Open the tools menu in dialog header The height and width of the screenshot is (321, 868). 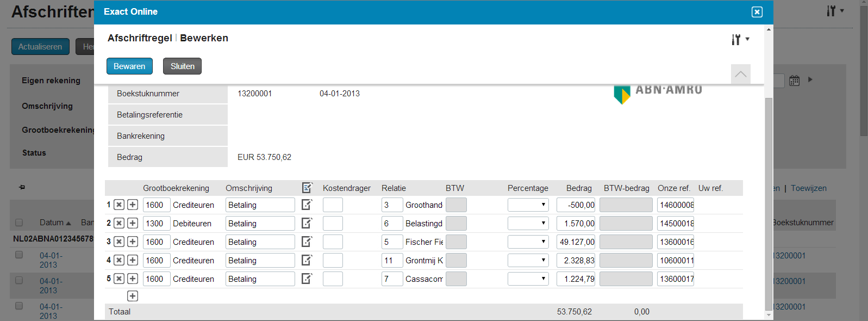[x=740, y=39]
